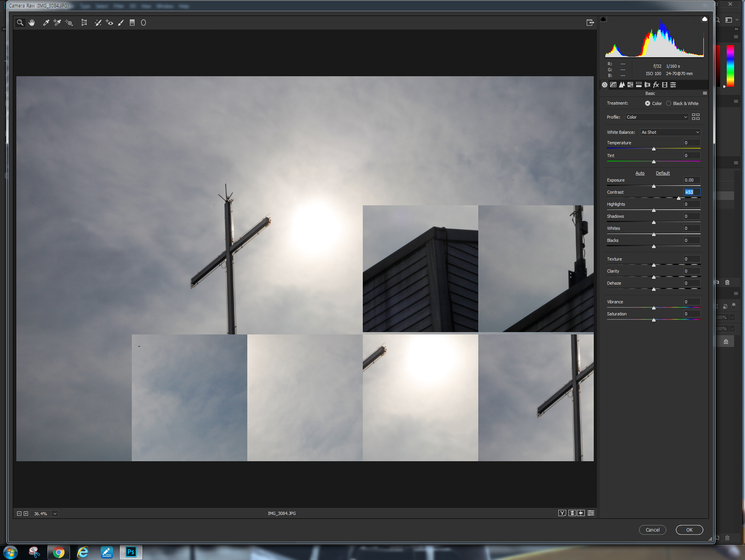Select the Black & White treatment option
745x560 pixels.
pyautogui.click(x=668, y=103)
